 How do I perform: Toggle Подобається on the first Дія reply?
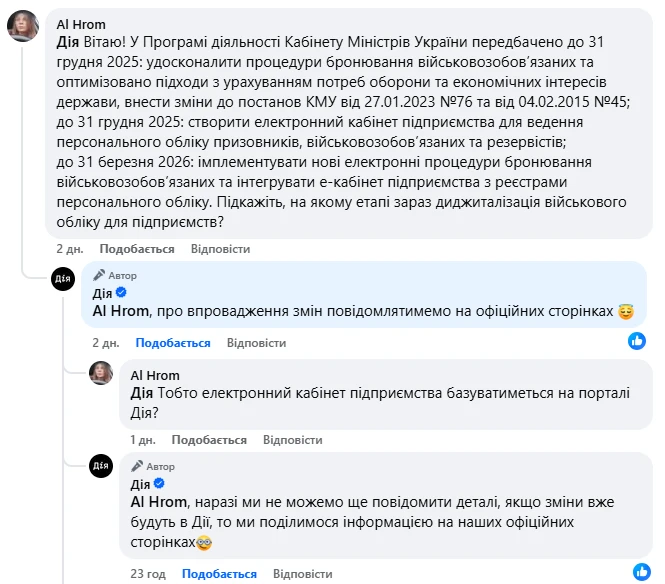click(x=173, y=342)
